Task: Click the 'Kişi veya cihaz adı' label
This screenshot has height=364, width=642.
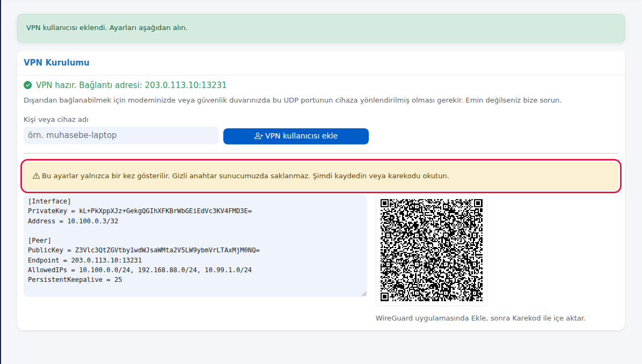Action: [56, 120]
